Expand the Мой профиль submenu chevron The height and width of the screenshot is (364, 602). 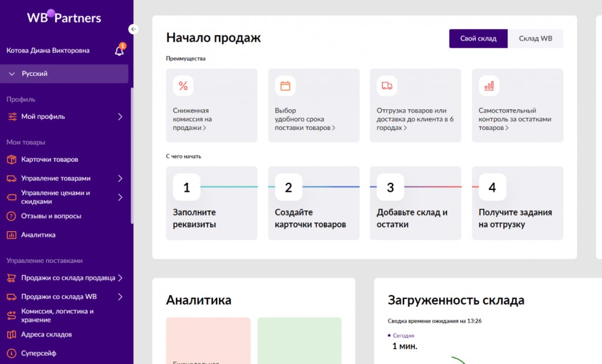click(x=120, y=116)
